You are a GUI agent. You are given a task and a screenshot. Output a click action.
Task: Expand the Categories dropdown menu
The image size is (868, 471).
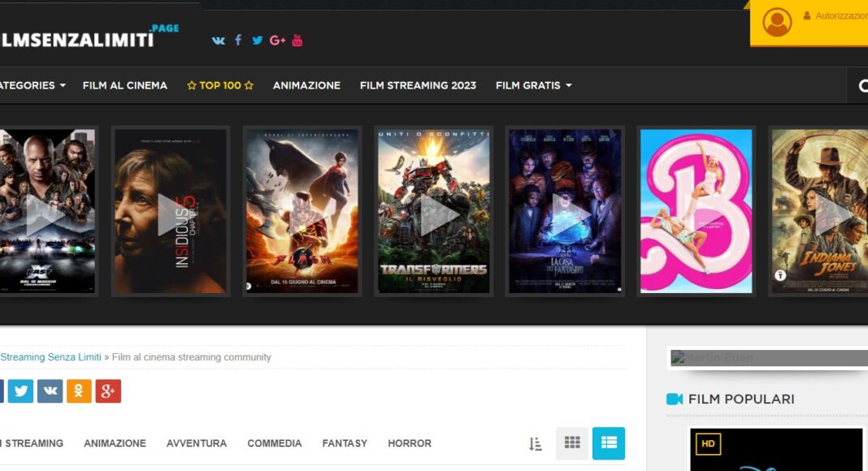coord(33,86)
